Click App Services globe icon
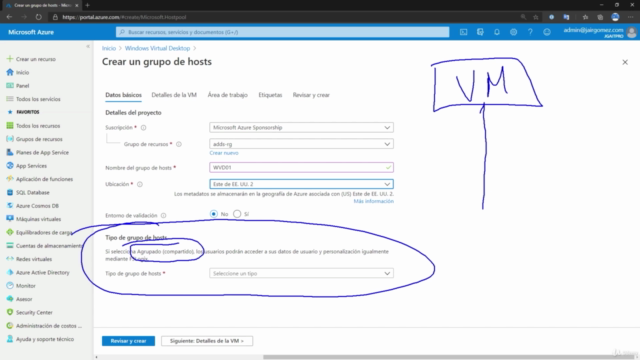Screen dimensions: 640x360 10,166
